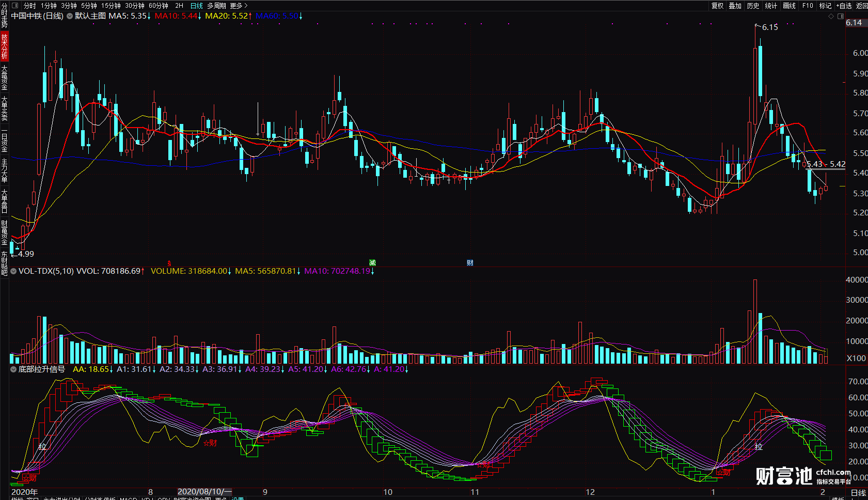Open main chart indicator dropdown beside 中国中铁(日线)
The image size is (868, 500).
[70, 16]
